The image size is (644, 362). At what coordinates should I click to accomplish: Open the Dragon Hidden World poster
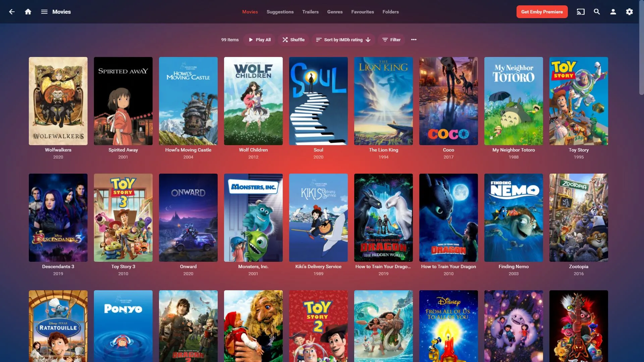coord(383,218)
